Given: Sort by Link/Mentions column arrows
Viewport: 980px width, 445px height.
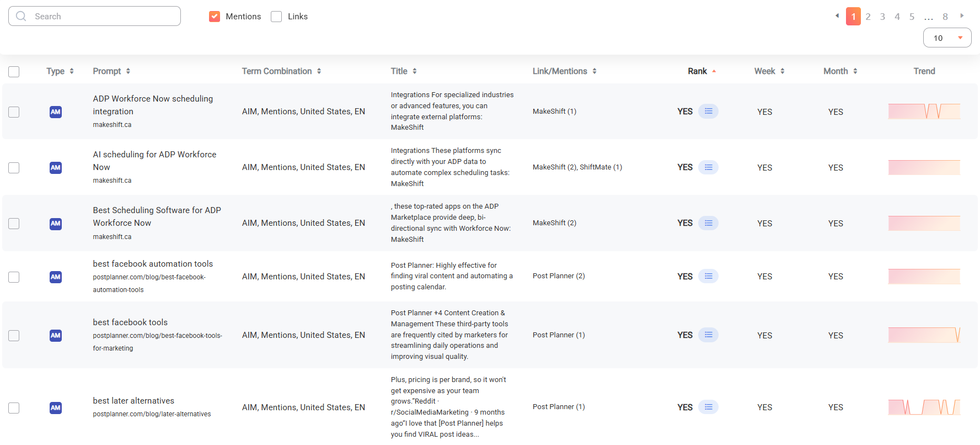Looking at the screenshot, I should coord(595,71).
